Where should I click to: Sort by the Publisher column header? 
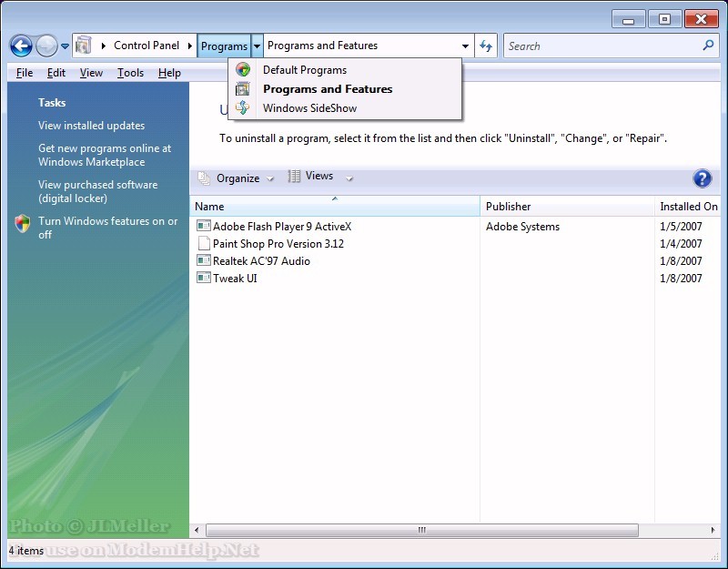(x=567, y=207)
